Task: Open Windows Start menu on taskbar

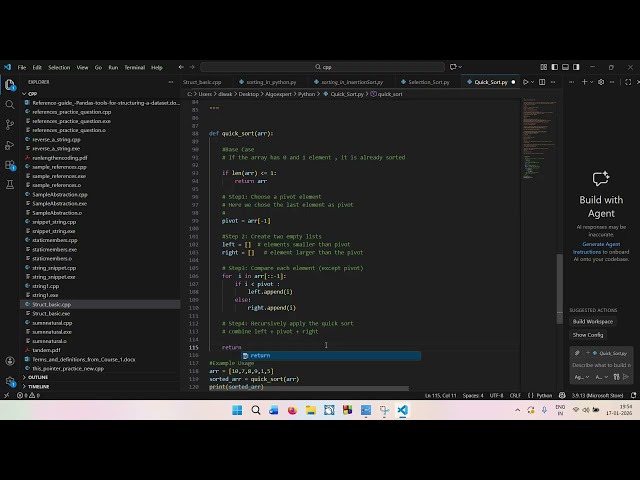Action: 237,410
